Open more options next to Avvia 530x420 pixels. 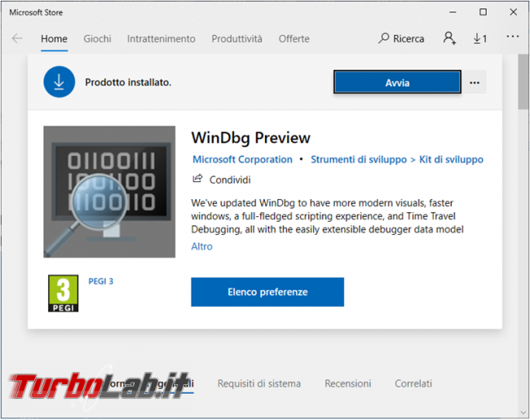tap(475, 82)
